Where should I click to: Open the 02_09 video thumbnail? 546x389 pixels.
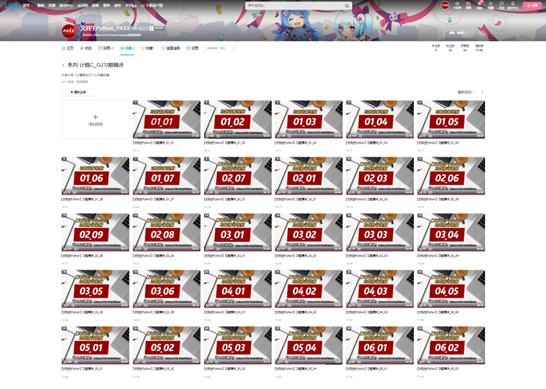(95, 232)
